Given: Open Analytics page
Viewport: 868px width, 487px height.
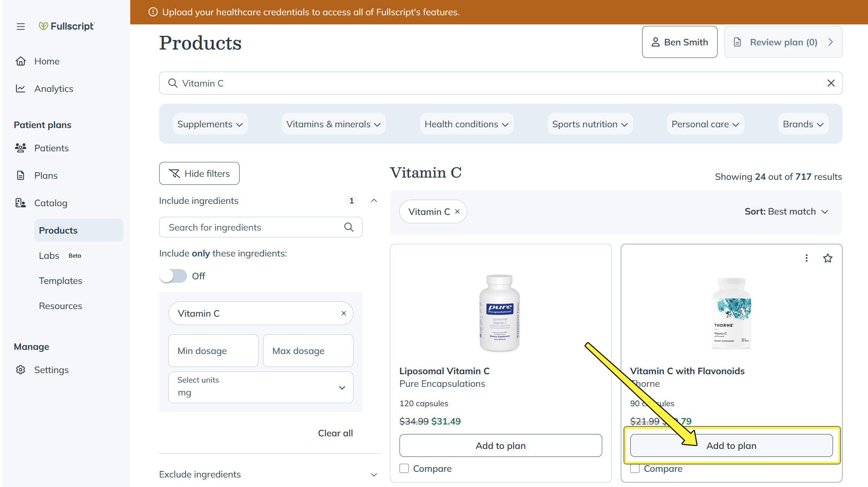Looking at the screenshot, I should [54, 89].
